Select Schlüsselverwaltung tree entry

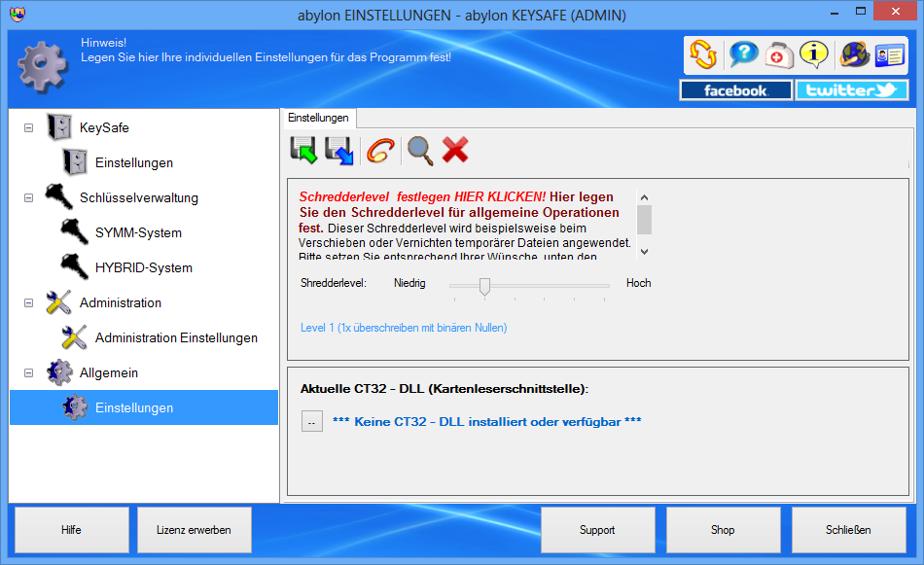pos(139,198)
